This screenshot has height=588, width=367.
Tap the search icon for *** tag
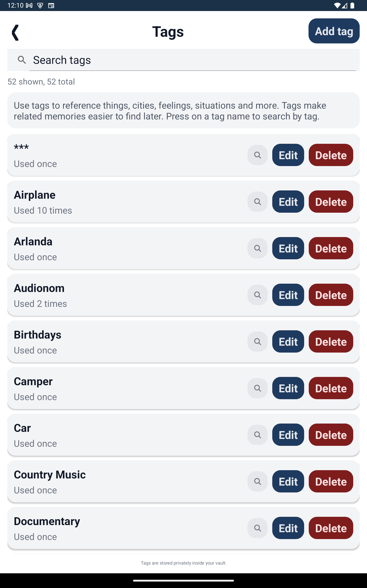point(257,155)
